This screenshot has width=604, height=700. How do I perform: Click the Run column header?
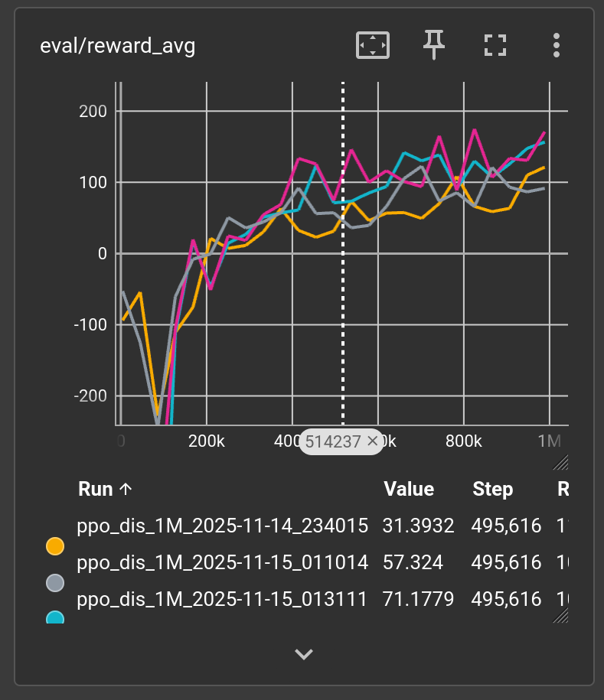96,490
